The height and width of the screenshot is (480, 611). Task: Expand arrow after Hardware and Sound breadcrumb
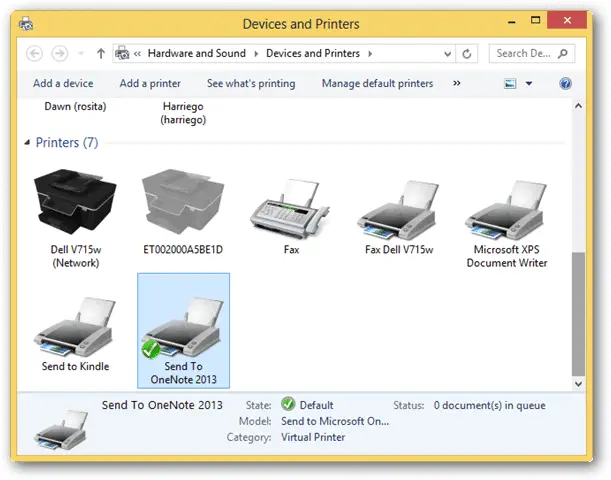(x=256, y=53)
